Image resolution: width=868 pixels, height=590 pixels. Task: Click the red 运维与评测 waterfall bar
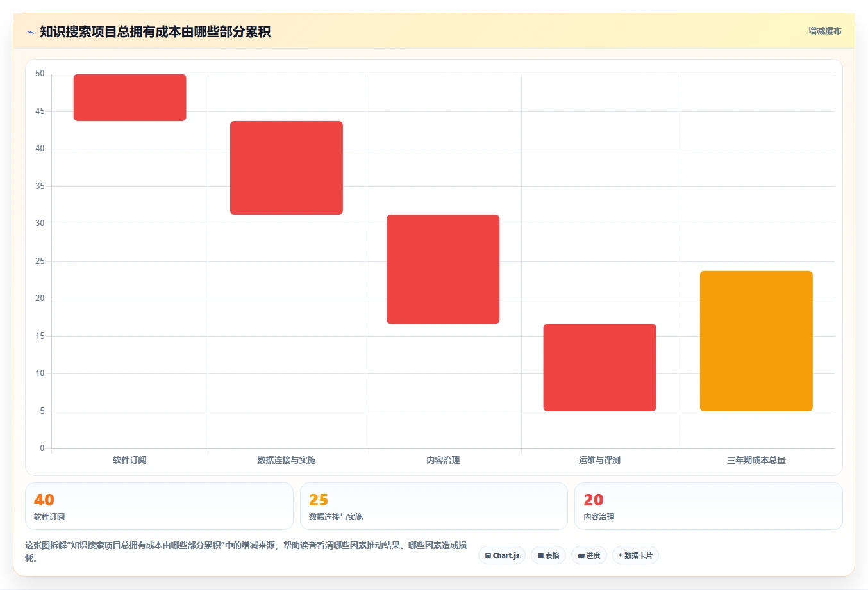[599, 368]
